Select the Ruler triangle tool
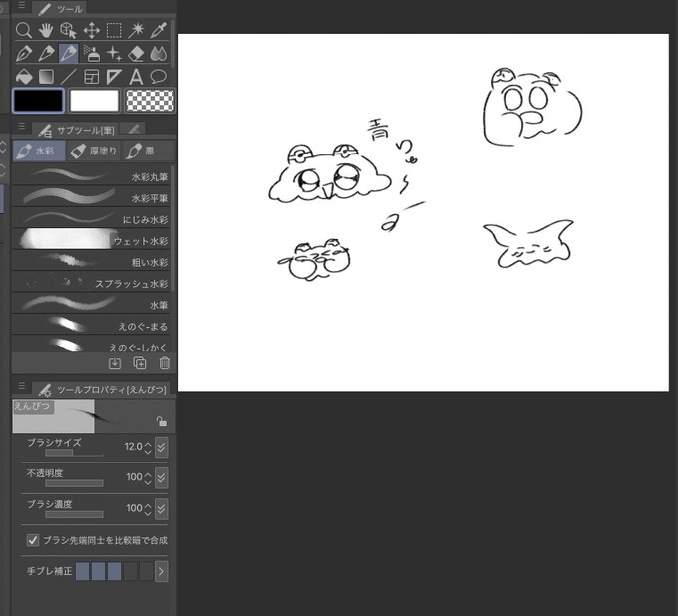This screenshot has height=616, width=678. click(x=114, y=77)
